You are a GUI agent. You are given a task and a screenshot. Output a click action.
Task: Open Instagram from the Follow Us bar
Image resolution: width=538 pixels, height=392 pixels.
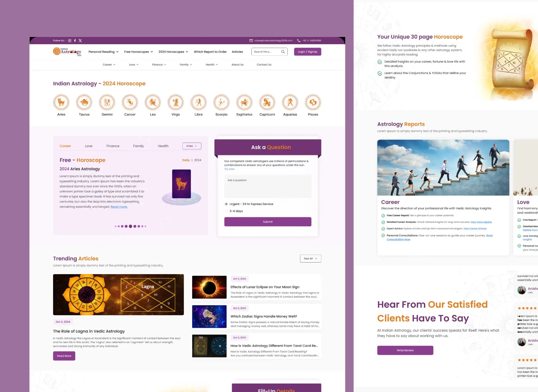(69, 40)
